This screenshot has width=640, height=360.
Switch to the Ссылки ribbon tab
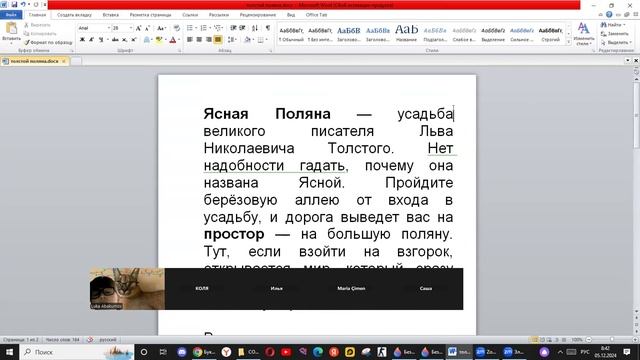[x=190, y=15]
